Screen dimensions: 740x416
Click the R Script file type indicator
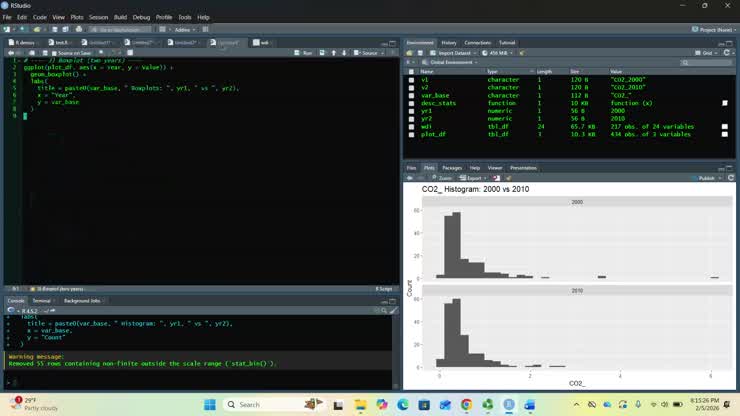point(384,289)
